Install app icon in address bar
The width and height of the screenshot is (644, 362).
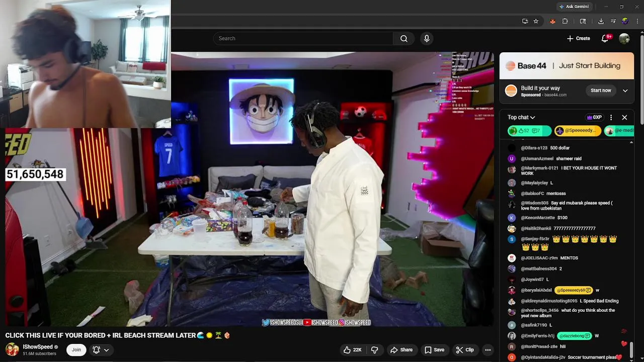(x=525, y=21)
